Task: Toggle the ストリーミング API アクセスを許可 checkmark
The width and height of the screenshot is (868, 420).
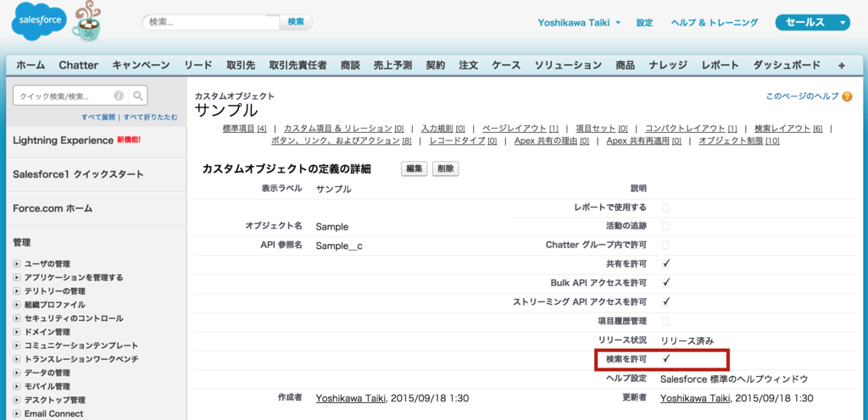Action: [x=666, y=301]
